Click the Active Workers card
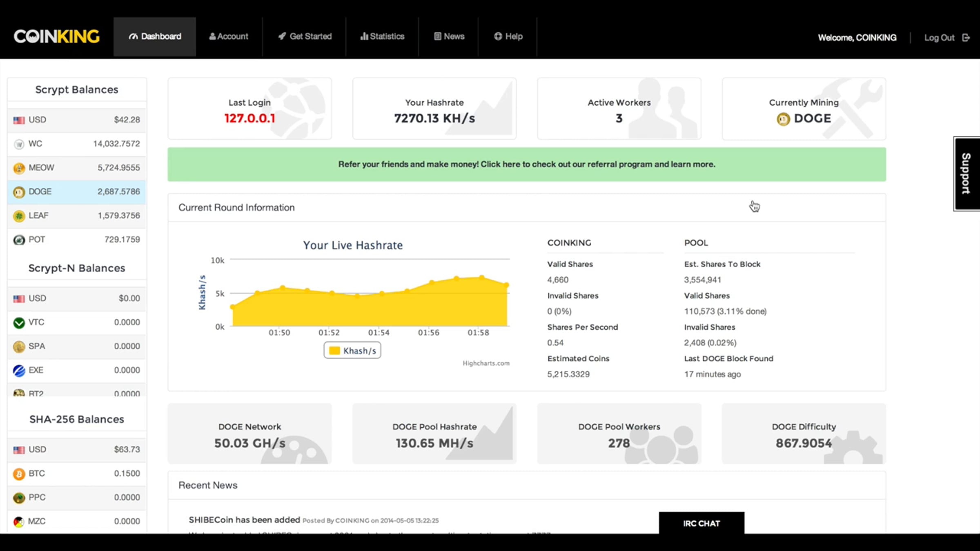Screen dimensions: 980x551 (x=619, y=109)
